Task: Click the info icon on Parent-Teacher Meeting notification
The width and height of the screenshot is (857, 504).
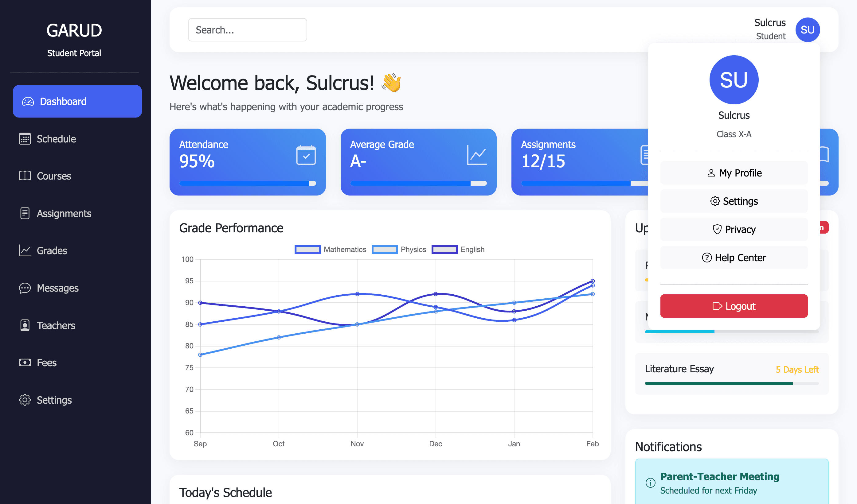Action: (x=650, y=483)
